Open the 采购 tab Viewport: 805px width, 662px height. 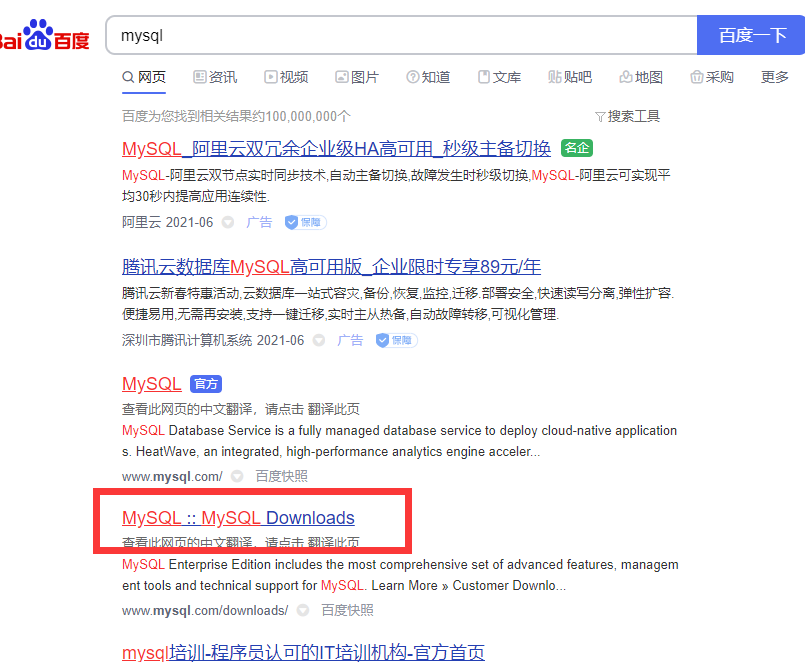(712, 77)
